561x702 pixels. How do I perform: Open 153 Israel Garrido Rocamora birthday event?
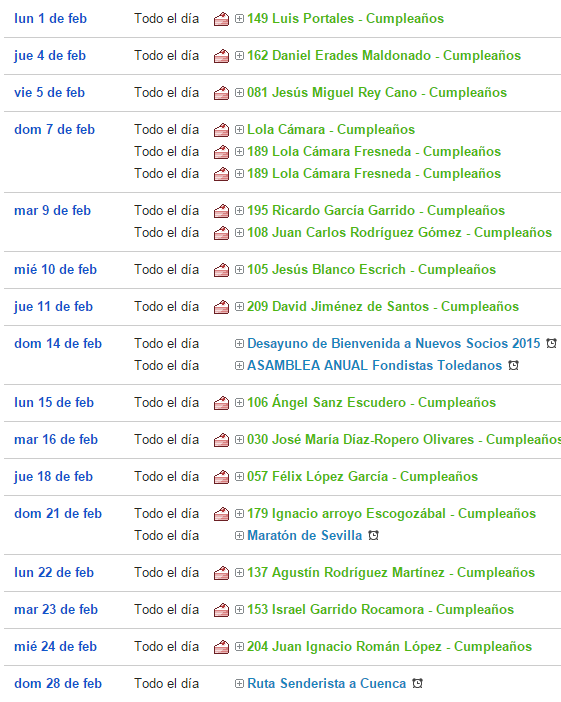pos(381,610)
